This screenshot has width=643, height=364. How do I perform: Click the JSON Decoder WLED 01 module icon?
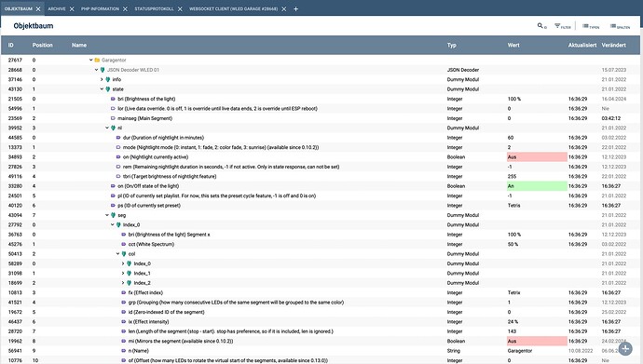click(103, 70)
